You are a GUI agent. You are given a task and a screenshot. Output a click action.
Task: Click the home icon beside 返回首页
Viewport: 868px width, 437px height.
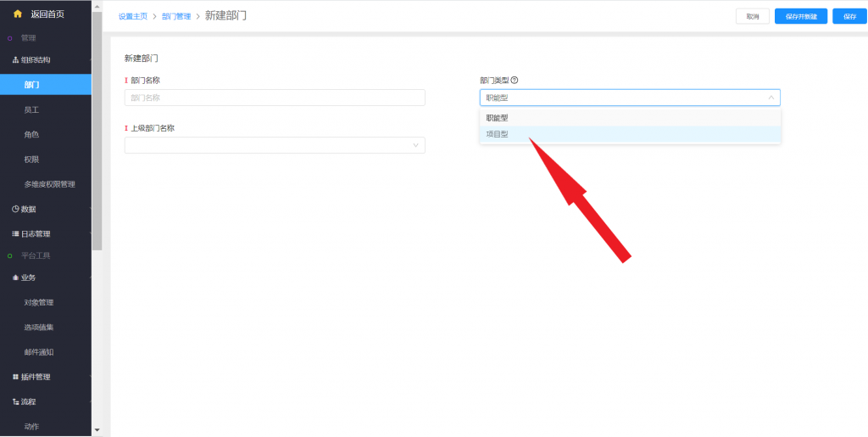pyautogui.click(x=17, y=14)
